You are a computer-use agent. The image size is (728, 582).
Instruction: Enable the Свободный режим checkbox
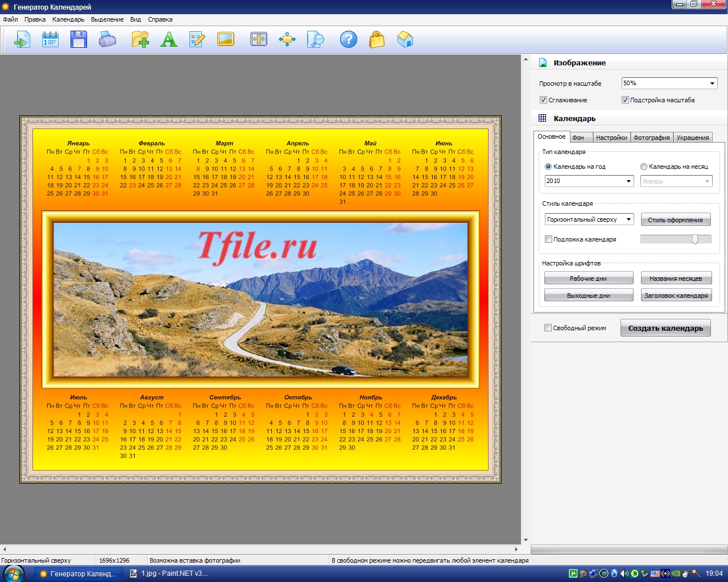click(548, 328)
